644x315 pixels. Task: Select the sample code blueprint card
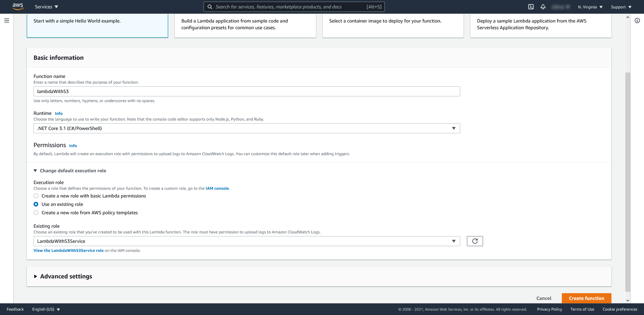(x=245, y=26)
